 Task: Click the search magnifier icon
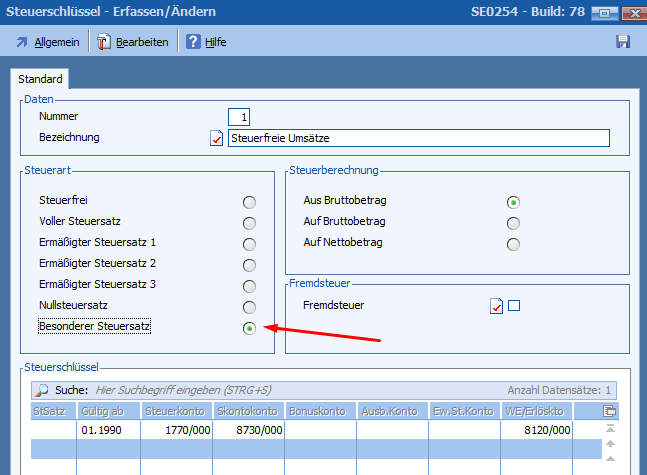click(x=41, y=390)
